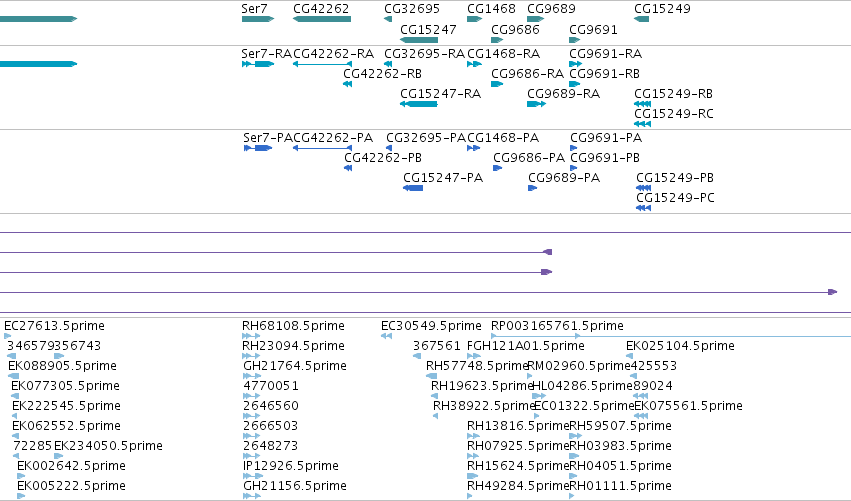851x501 pixels.
Task: Select the CG1468-RA transcript label
Action: coord(504,54)
